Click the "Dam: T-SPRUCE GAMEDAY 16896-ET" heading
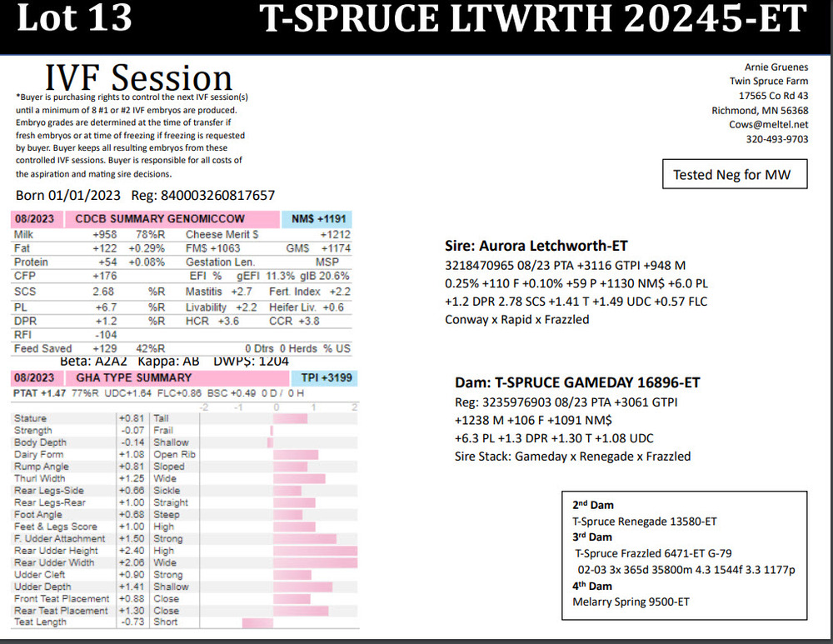Viewport: 833px width, 644px height. 577,383
